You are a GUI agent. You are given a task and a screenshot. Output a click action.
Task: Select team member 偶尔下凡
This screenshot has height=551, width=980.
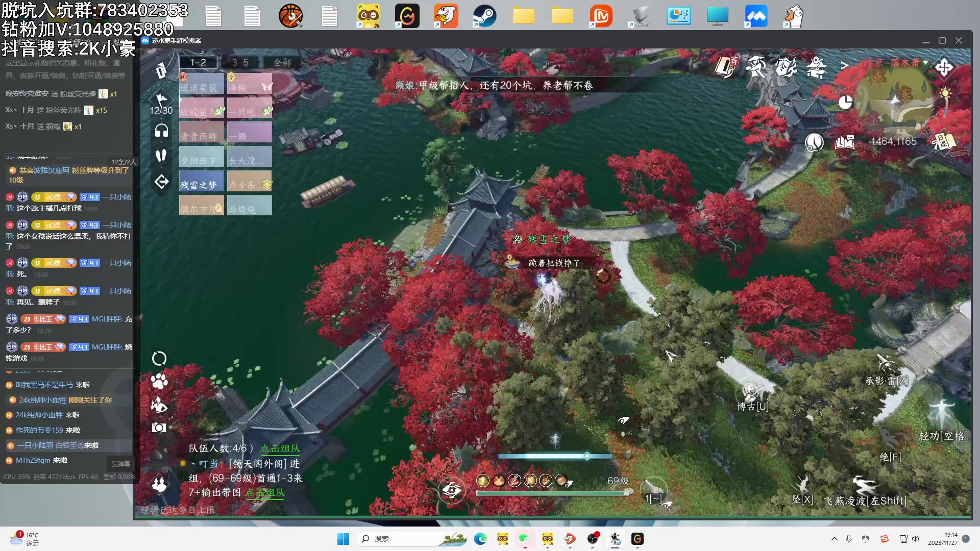pyautogui.click(x=202, y=206)
